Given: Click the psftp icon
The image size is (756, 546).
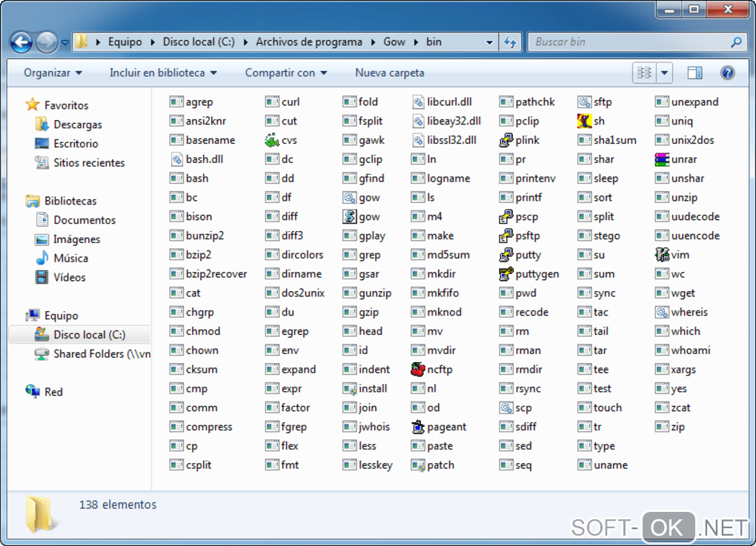Looking at the screenshot, I should (x=506, y=236).
